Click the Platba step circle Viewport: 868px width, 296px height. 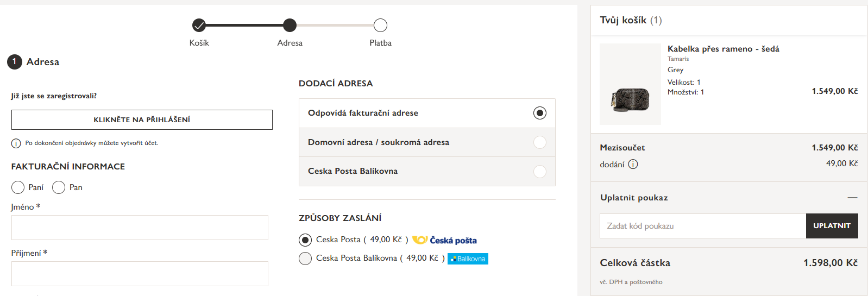pos(380,25)
